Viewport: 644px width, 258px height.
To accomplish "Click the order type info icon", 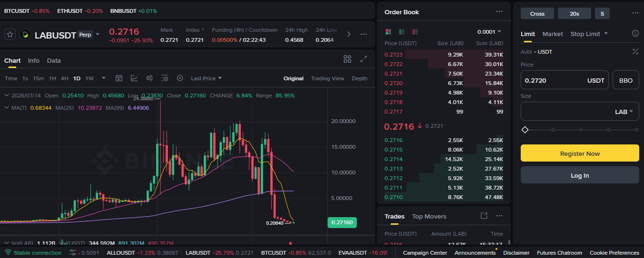I will pyautogui.click(x=635, y=34).
